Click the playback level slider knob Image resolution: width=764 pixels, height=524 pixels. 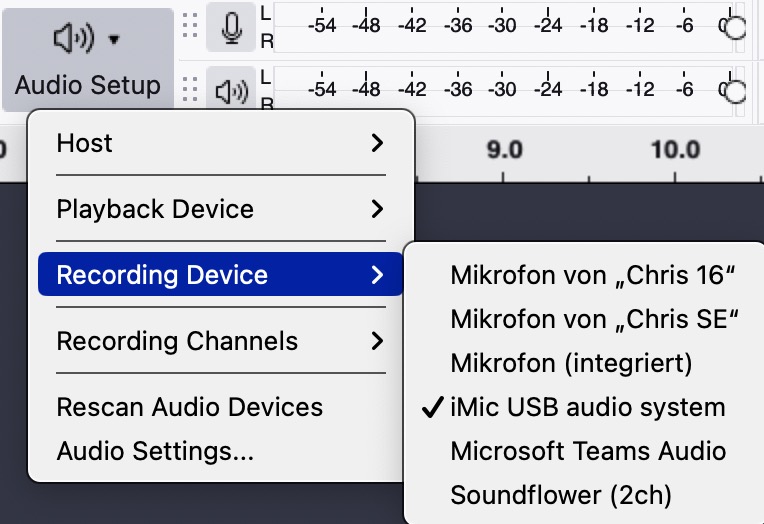click(735, 91)
